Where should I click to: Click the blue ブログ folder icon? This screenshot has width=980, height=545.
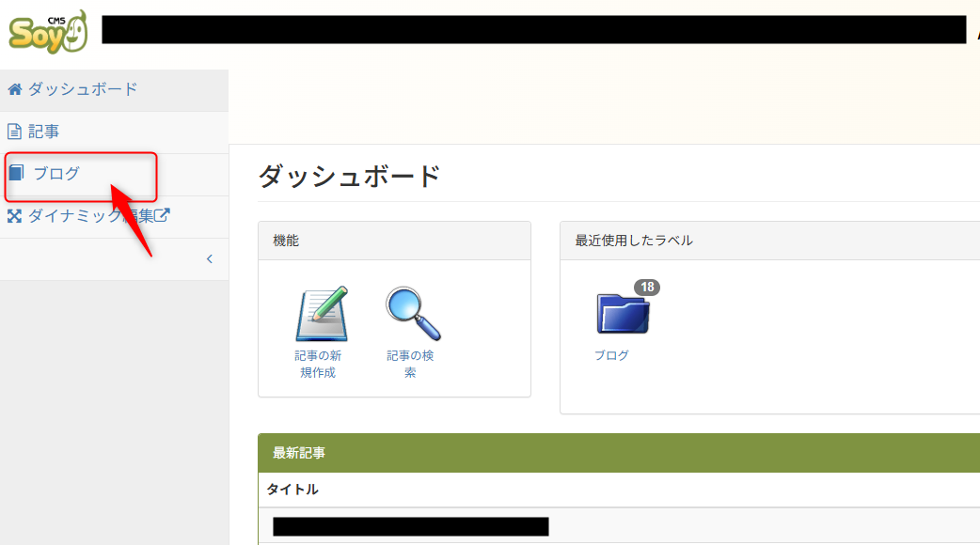coord(622,313)
